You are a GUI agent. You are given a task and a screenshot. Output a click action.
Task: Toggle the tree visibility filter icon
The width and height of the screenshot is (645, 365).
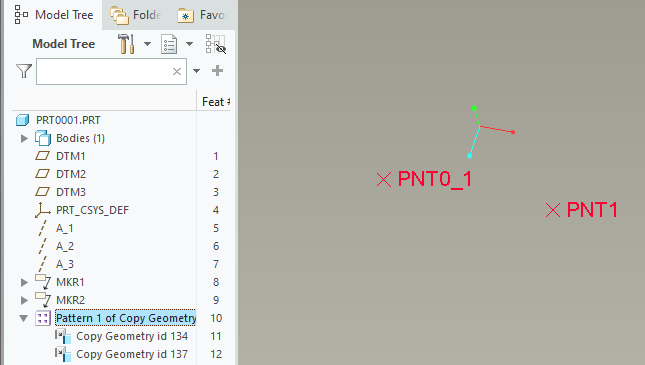tap(216, 44)
